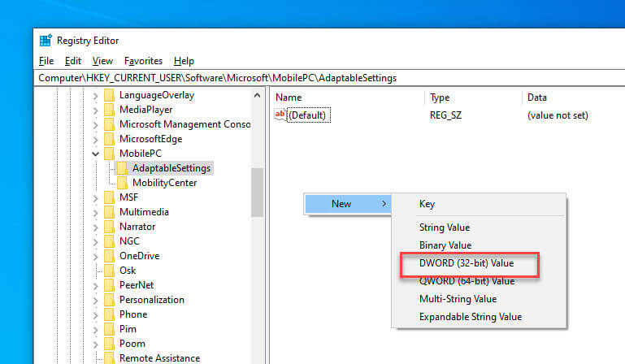625x364 pixels.
Task: Click the MobilityCenter folder icon
Action: coord(123,183)
